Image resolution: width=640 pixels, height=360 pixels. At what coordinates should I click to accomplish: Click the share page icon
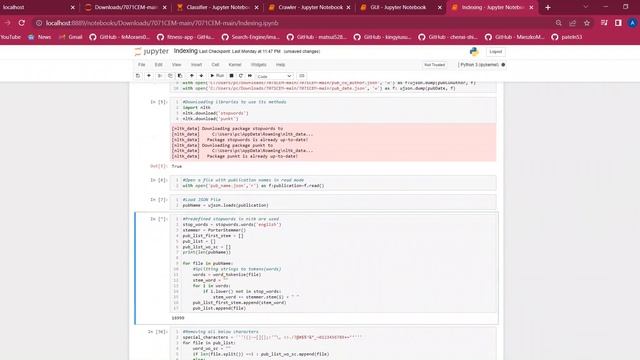pos(573,23)
